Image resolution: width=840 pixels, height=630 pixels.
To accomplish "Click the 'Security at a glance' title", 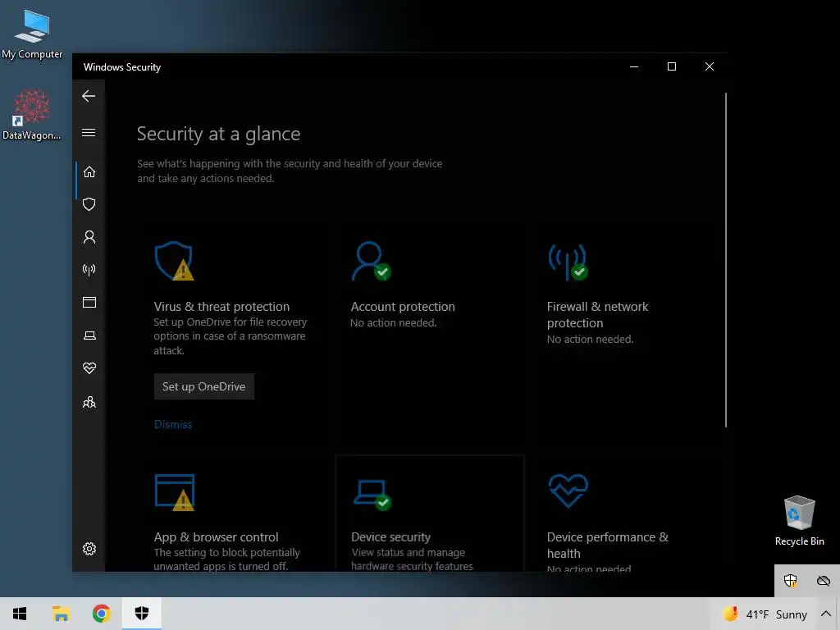I will click(218, 134).
